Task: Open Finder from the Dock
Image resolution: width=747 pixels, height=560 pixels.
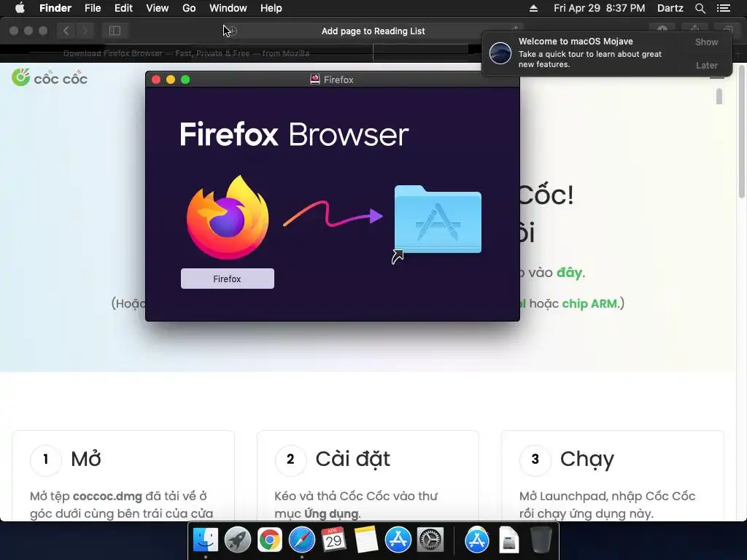Action: click(x=205, y=540)
